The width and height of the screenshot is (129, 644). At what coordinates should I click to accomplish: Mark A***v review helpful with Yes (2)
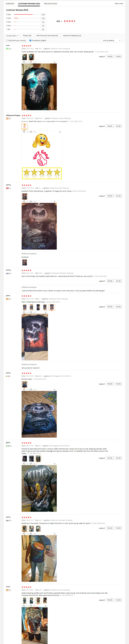110,528
